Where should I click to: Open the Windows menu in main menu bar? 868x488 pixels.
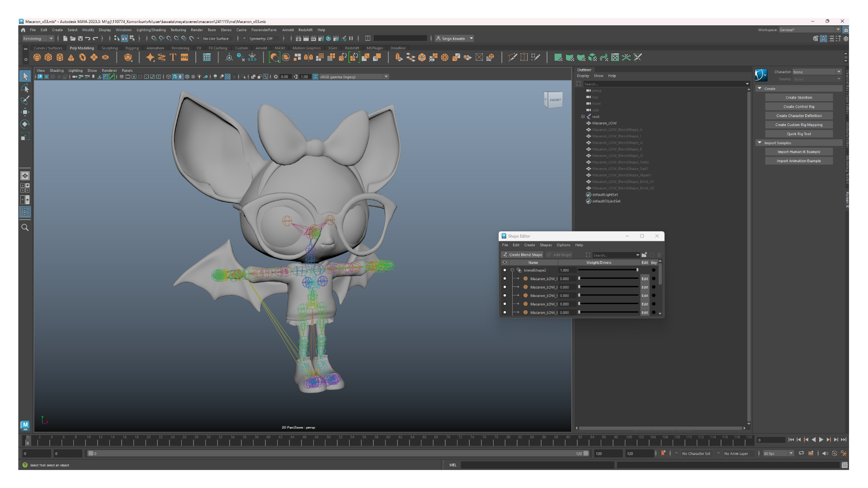(x=123, y=30)
